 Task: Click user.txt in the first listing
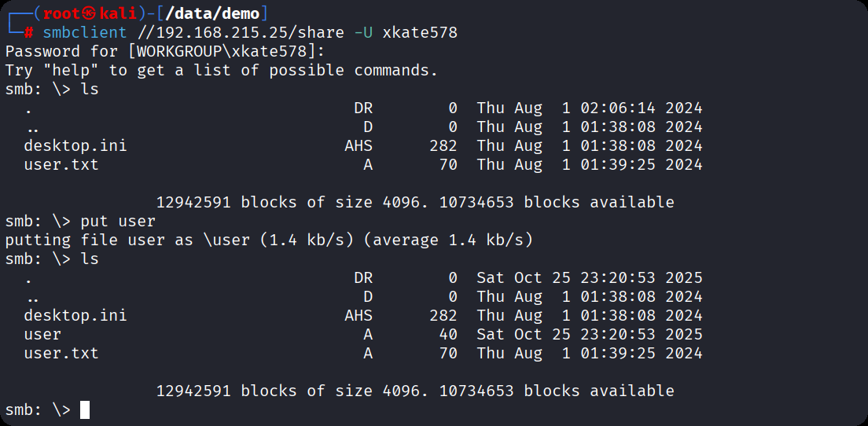[x=61, y=164]
